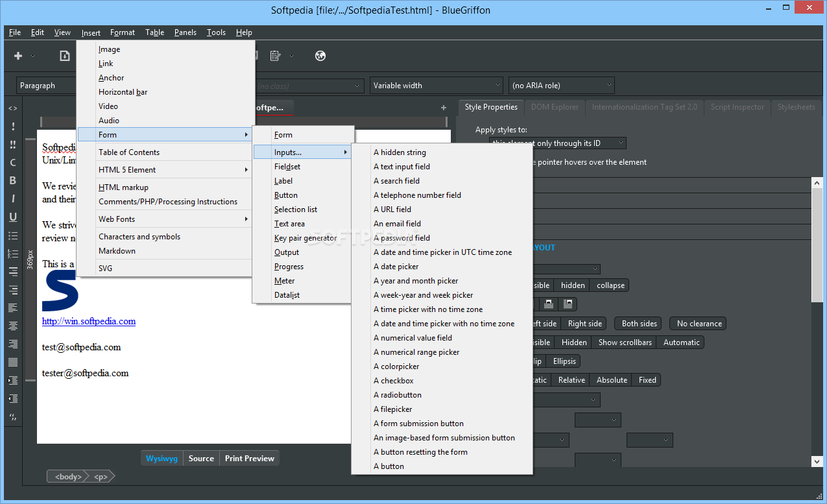Viewport: 827px width, 504px height.
Task: Open the File menu
Action: (15, 32)
